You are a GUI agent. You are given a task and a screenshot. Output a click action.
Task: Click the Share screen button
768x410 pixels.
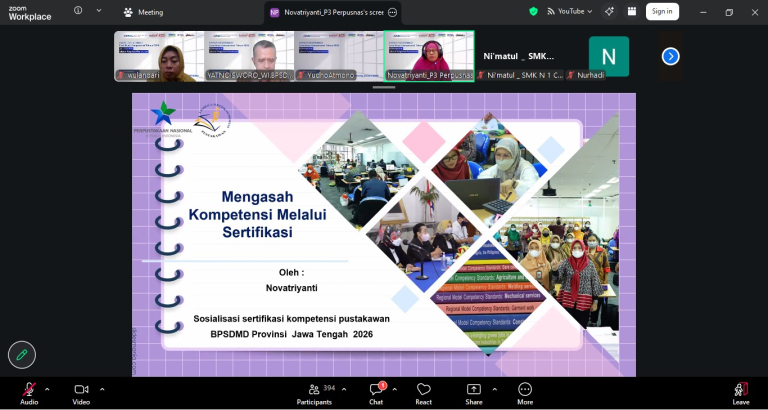click(474, 393)
